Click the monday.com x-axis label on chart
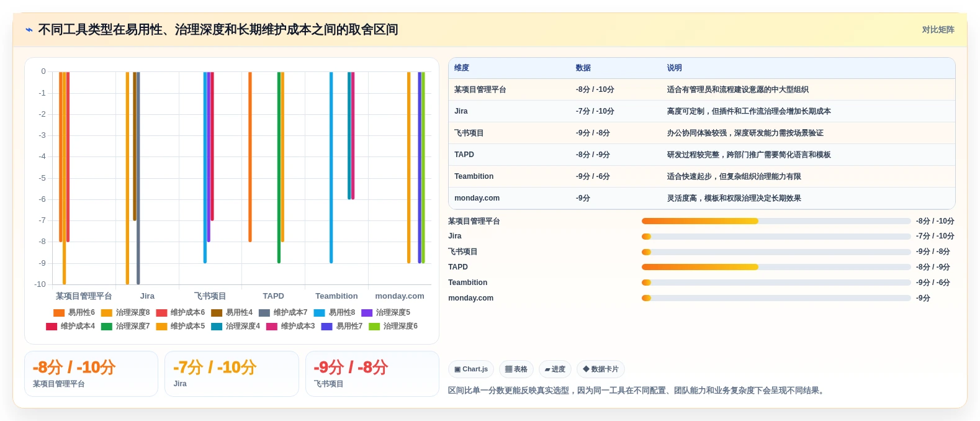The image size is (980, 421). pos(400,296)
